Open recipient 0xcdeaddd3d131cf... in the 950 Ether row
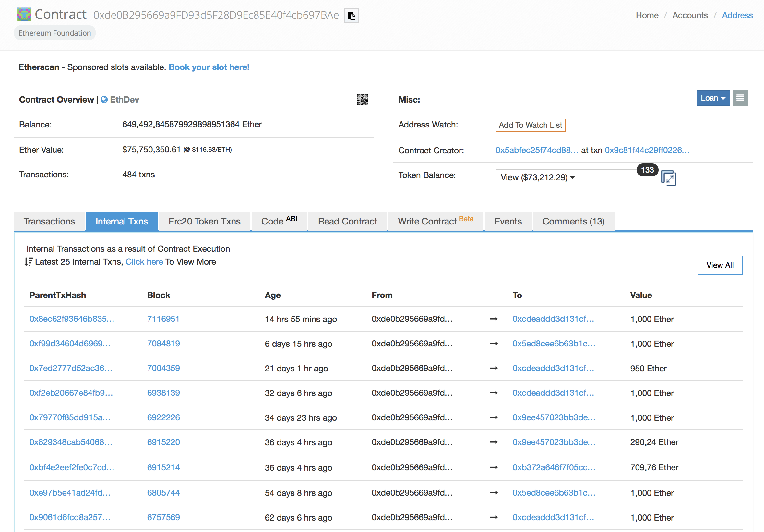The width and height of the screenshot is (764, 532). [553, 368]
